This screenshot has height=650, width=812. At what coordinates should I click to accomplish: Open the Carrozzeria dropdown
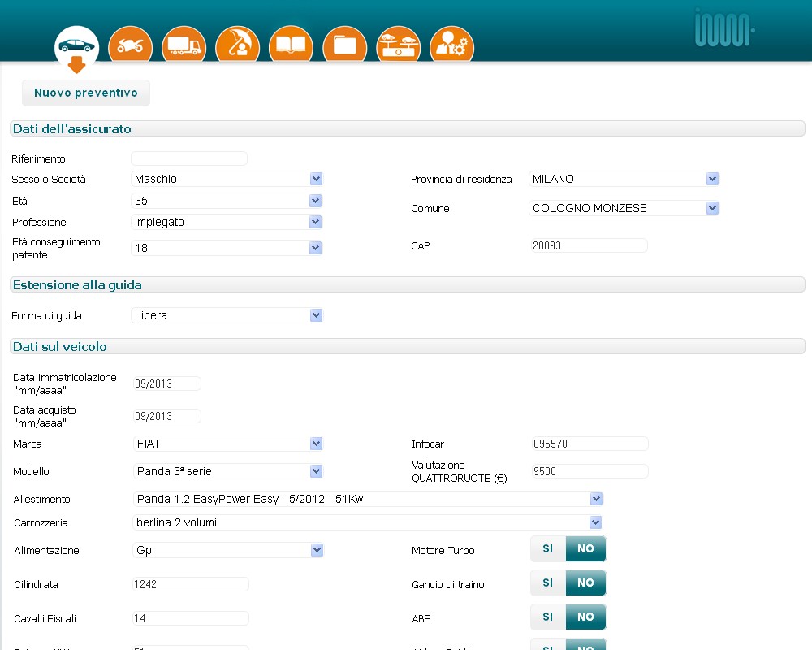tap(368, 522)
